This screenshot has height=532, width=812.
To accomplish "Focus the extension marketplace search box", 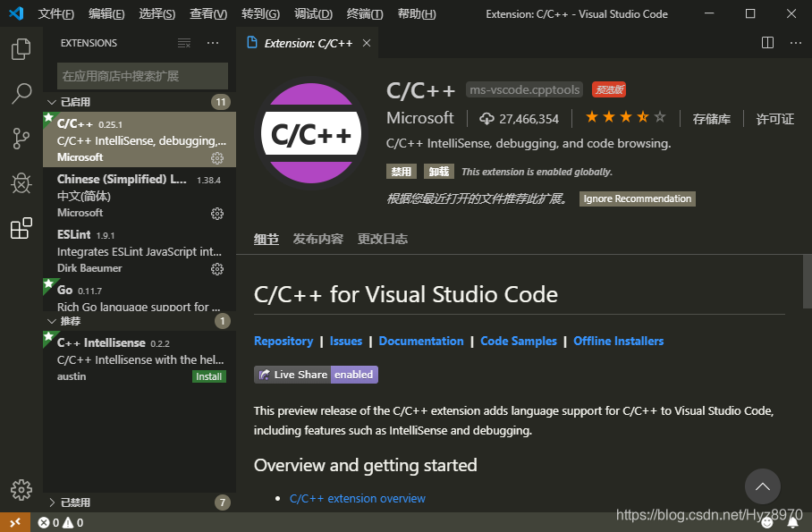I will pos(142,76).
